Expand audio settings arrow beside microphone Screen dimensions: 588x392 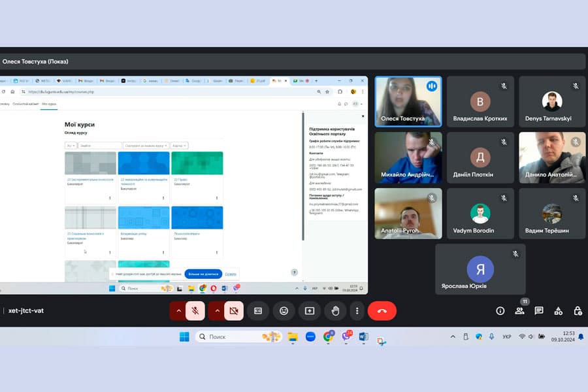tap(178, 310)
